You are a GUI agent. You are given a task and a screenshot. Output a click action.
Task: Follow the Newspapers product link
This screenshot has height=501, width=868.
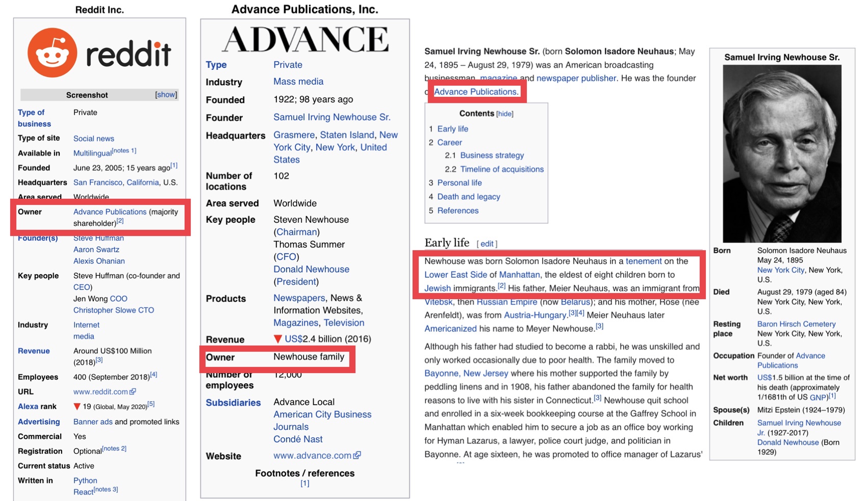[299, 298]
